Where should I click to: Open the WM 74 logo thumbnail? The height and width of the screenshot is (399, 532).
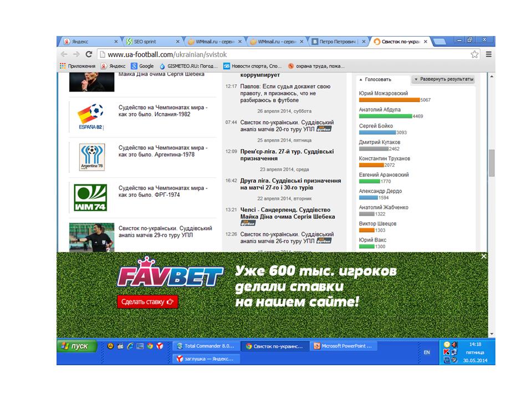click(x=91, y=197)
